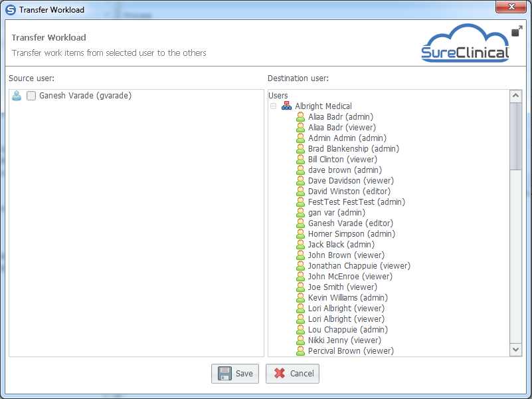532x399 pixels.
Task: Click the pop-out expand icon beside the logo
Action: point(517,31)
